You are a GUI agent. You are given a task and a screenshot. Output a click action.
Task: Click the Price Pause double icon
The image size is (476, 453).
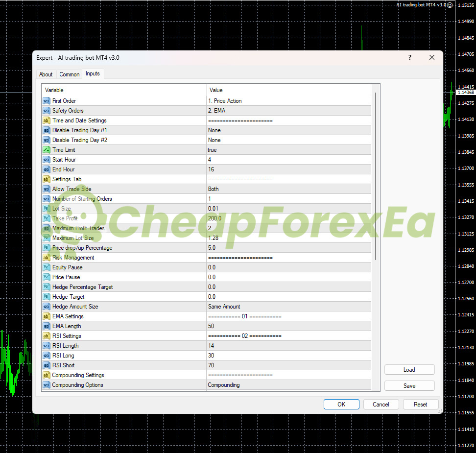tap(46, 277)
